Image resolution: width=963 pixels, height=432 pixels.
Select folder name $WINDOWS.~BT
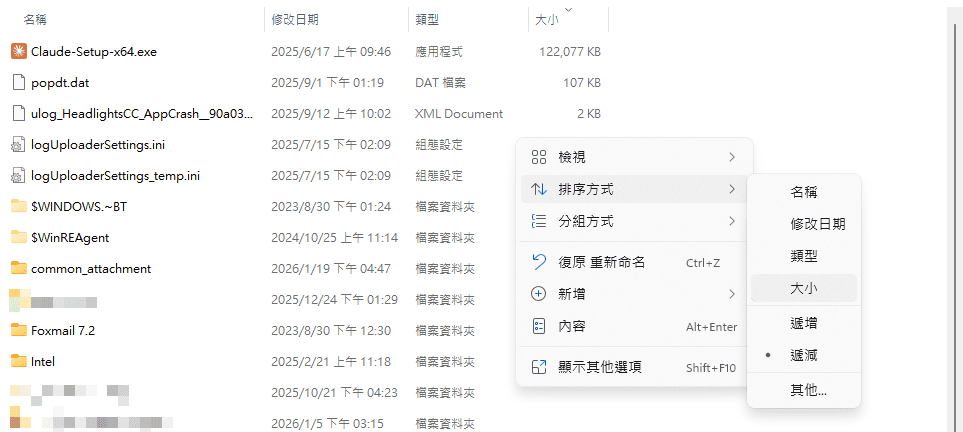pos(79,207)
